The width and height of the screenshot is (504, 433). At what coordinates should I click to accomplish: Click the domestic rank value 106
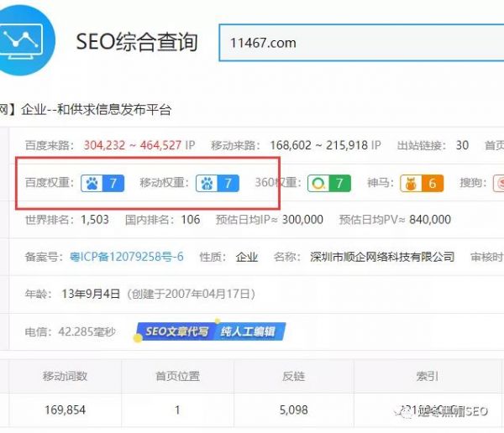pos(191,220)
